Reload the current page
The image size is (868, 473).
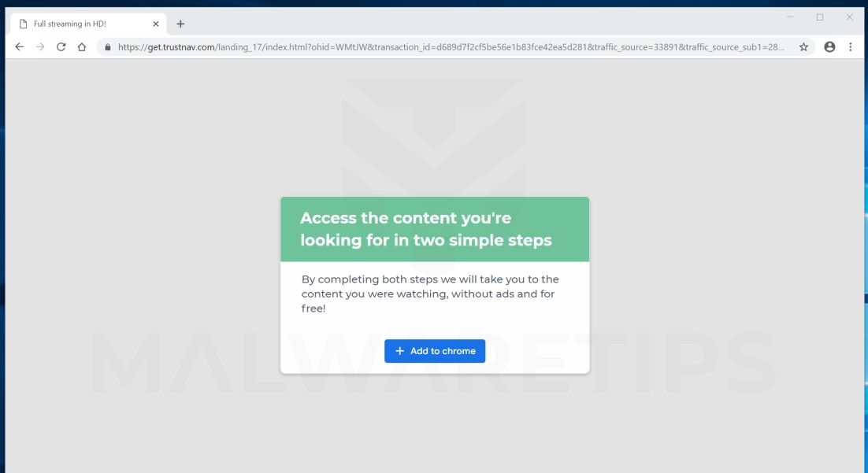pyautogui.click(x=61, y=47)
